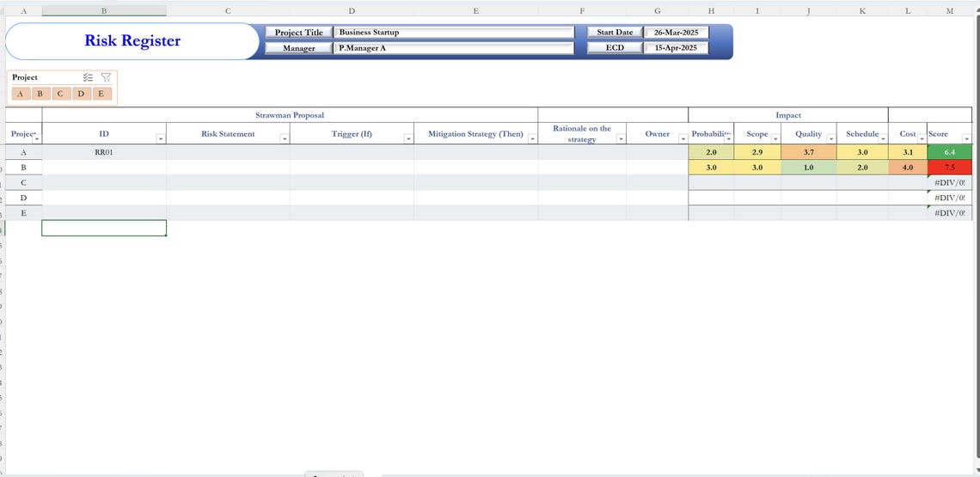Select row C's #DIV/0! score cell
The height and width of the screenshot is (477, 980).
click(950, 182)
